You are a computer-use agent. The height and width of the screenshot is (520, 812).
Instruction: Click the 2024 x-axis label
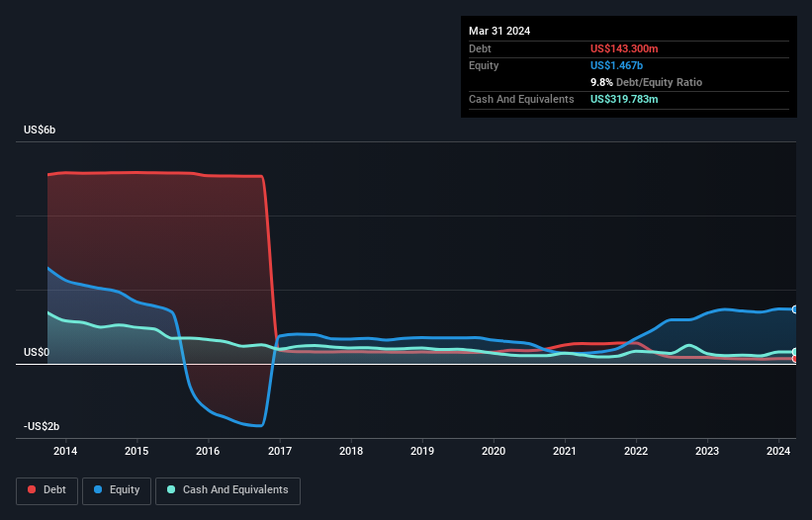tap(778, 451)
